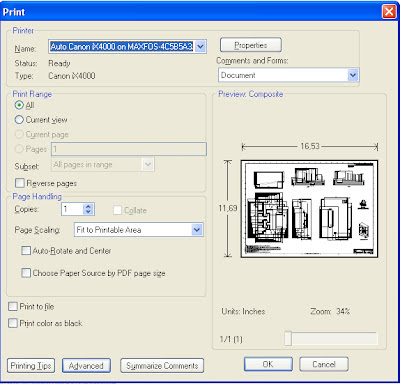Confirm printing with OK
The height and width of the screenshot is (384, 400).
tap(268, 364)
